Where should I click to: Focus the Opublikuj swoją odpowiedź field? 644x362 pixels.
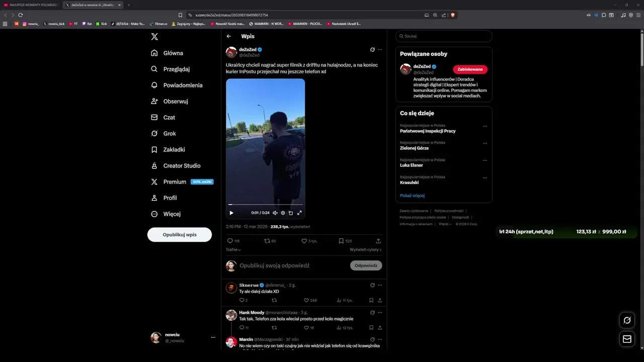coord(274,265)
